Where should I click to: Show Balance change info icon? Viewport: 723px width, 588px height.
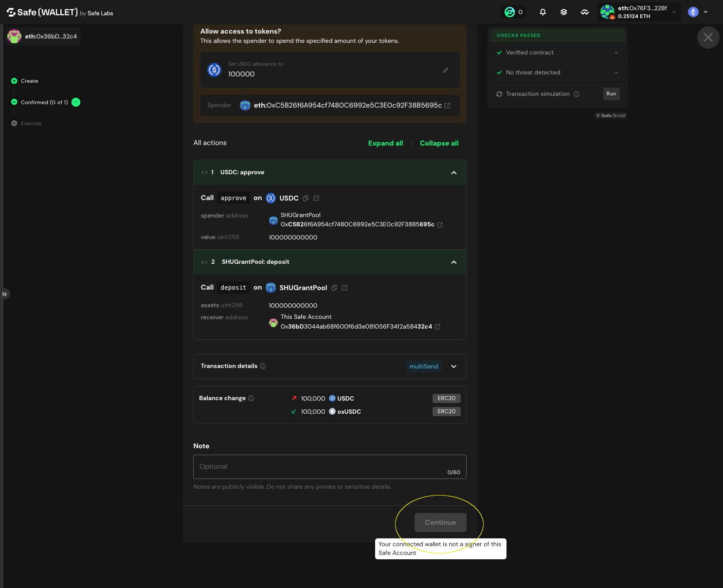[251, 398]
